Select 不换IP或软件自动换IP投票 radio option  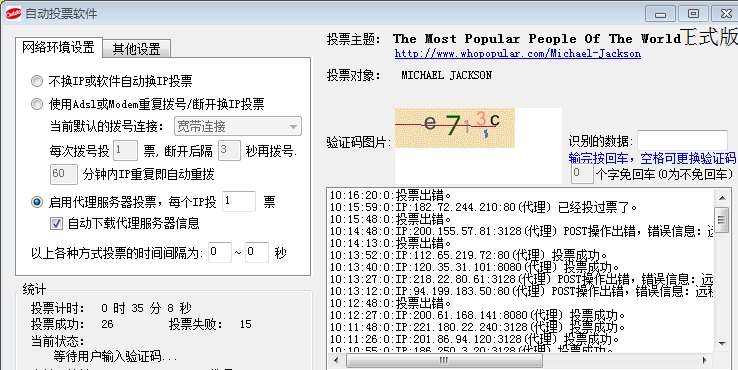[37, 81]
